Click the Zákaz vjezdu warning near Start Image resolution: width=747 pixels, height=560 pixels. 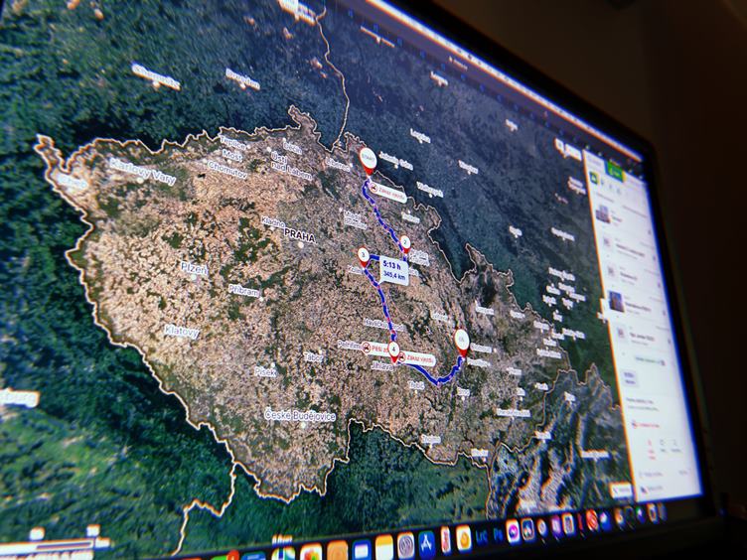(387, 193)
